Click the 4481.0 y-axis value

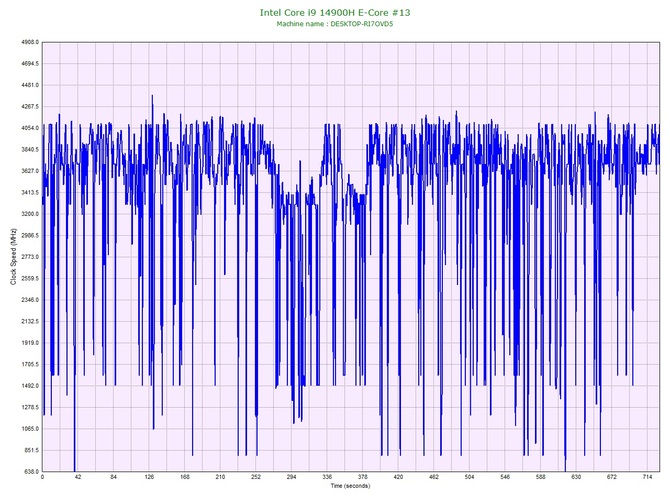(x=30, y=85)
